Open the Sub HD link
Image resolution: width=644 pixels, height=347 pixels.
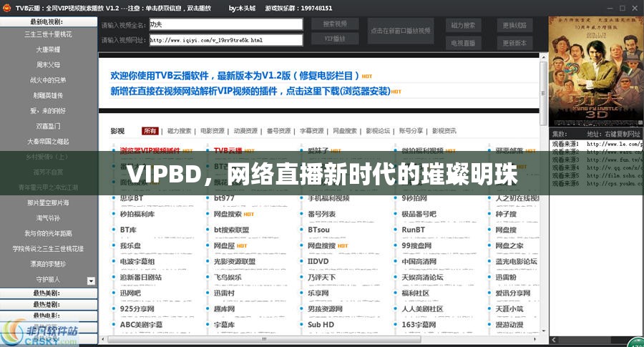tap(321, 324)
